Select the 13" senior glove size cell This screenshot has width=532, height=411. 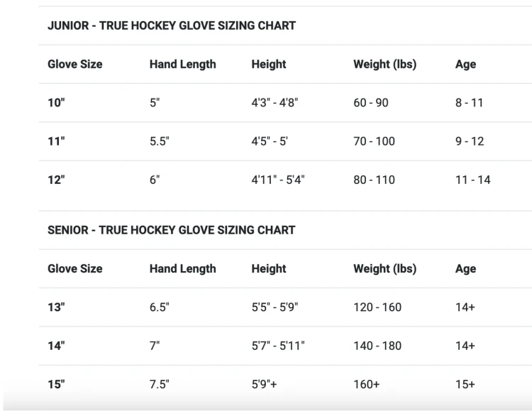[x=56, y=307]
